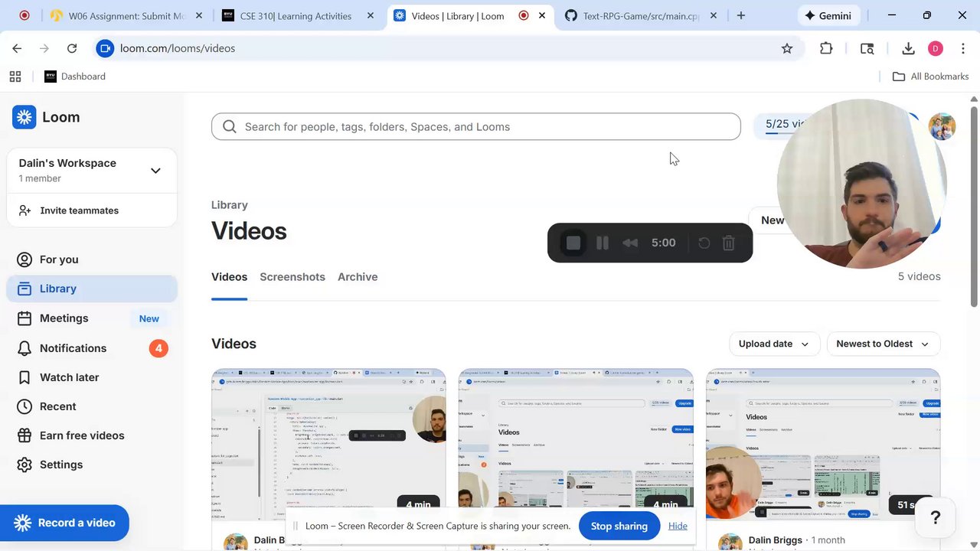Hide the screen sharing banner
Screen dimensions: 980x551
click(x=678, y=526)
